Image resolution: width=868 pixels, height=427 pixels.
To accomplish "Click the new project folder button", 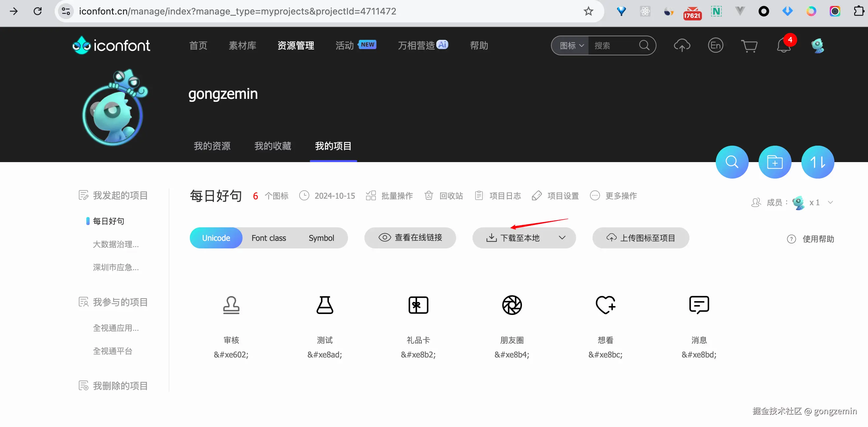I will (x=775, y=162).
